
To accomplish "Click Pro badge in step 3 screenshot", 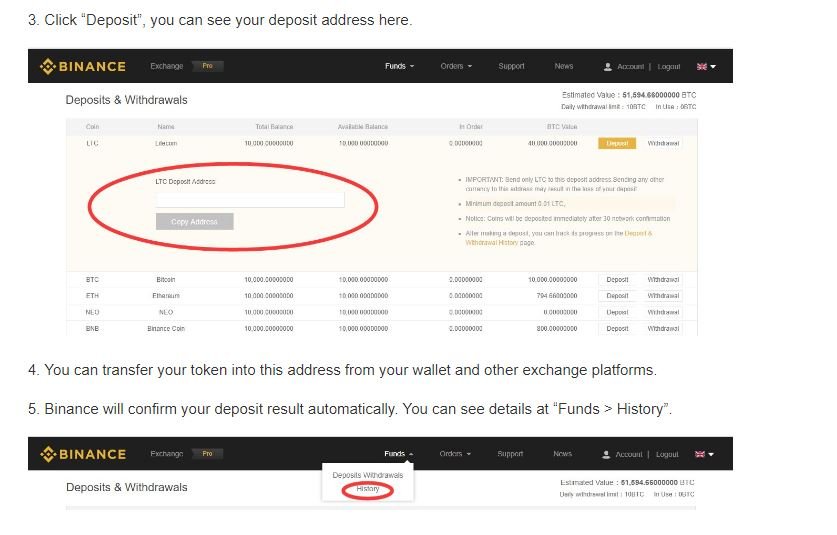I will pos(208,66).
